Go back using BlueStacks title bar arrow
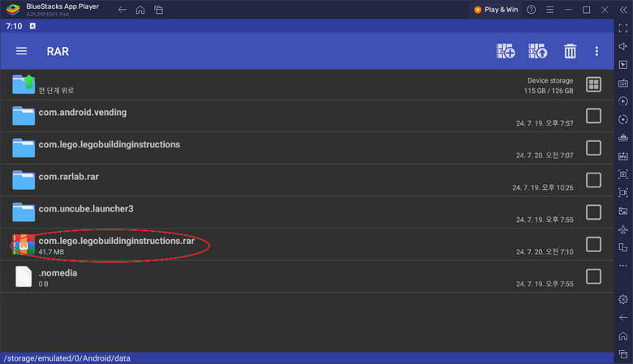Image resolution: width=633 pixels, height=364 pixels. tap(122, 10)
